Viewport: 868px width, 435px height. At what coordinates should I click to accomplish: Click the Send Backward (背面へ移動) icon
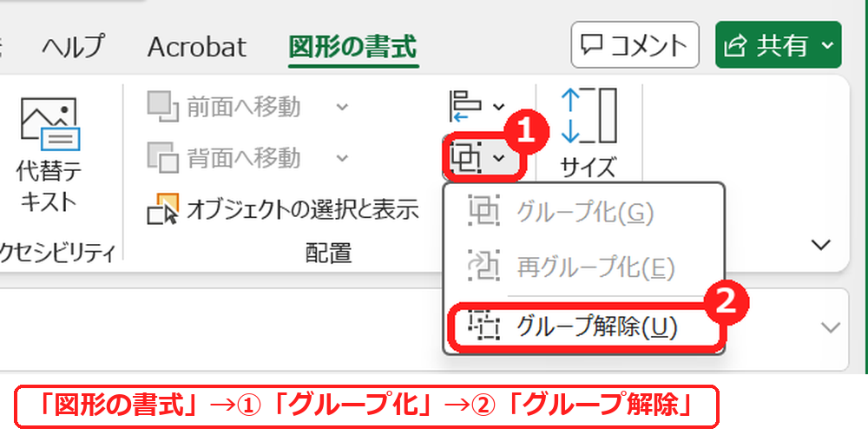pos(163,158)
